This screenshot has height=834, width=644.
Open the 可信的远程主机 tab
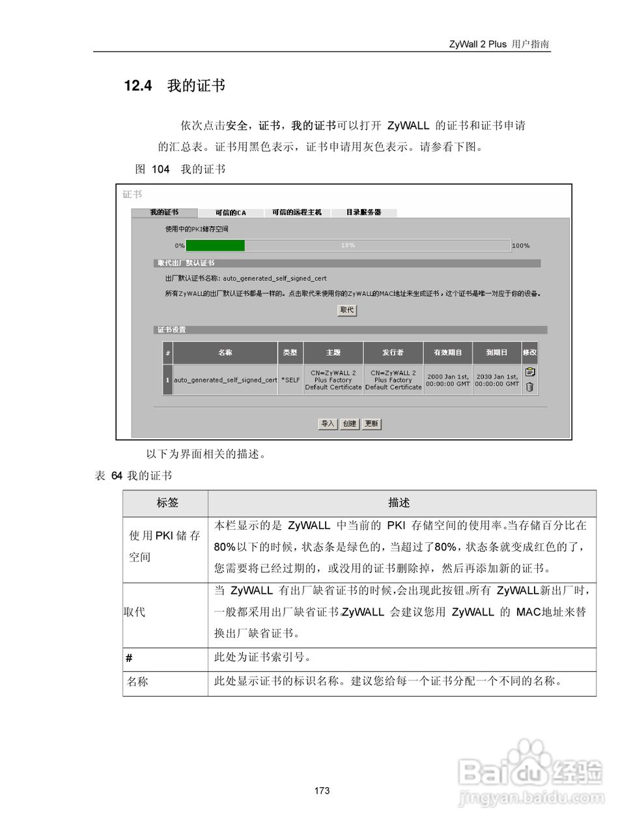point(298,212)
